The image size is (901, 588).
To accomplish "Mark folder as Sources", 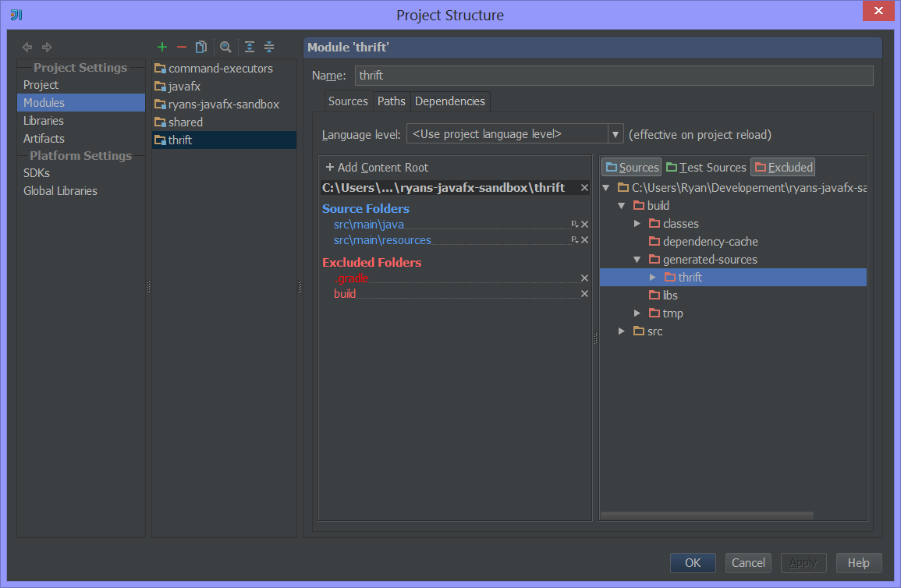I will 632,167.
